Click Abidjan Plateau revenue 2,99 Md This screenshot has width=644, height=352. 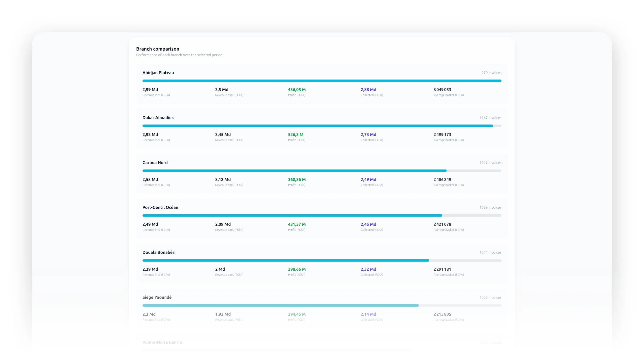[x=150, y=90]
